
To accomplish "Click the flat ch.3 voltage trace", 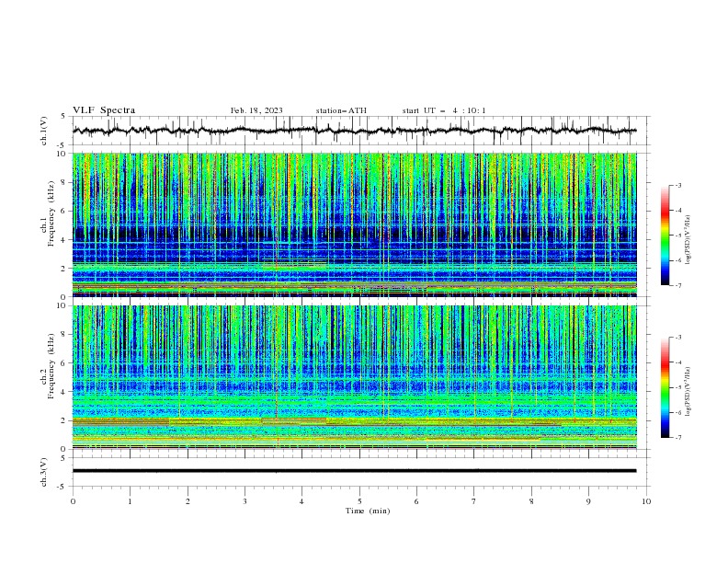I will (355, 471).
